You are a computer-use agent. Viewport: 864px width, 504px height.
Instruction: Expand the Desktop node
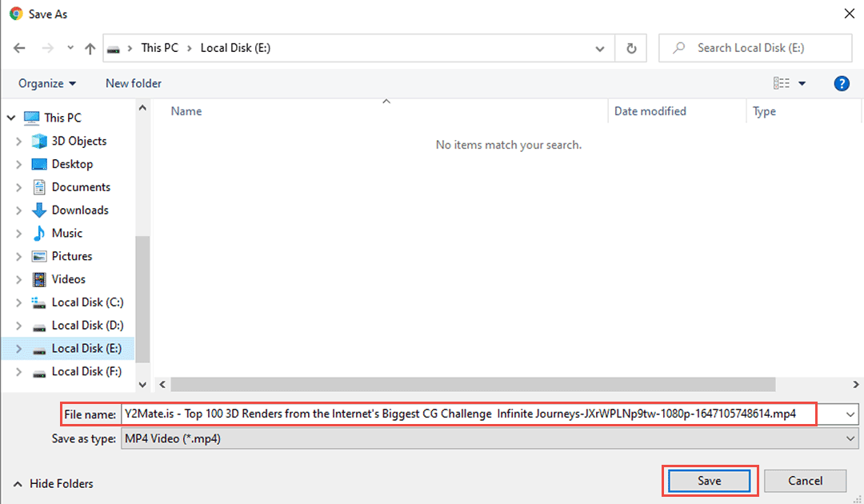click(x=18, y=164)
